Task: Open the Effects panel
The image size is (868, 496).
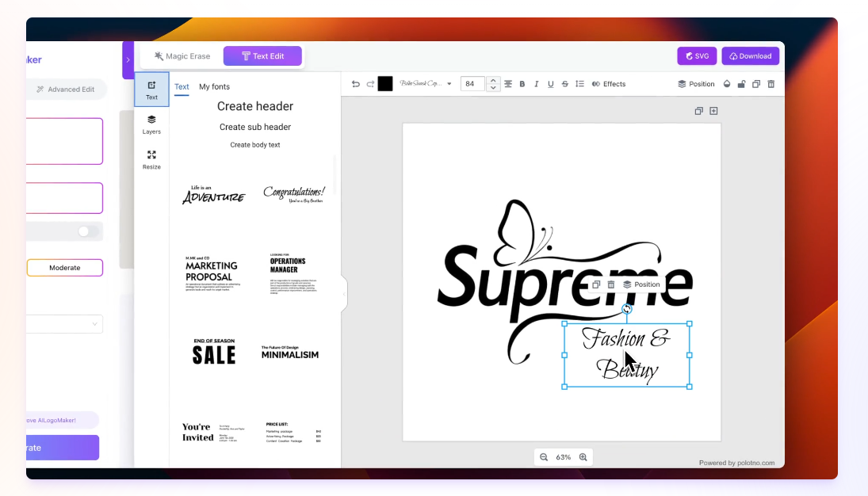Action: [609, 84]
